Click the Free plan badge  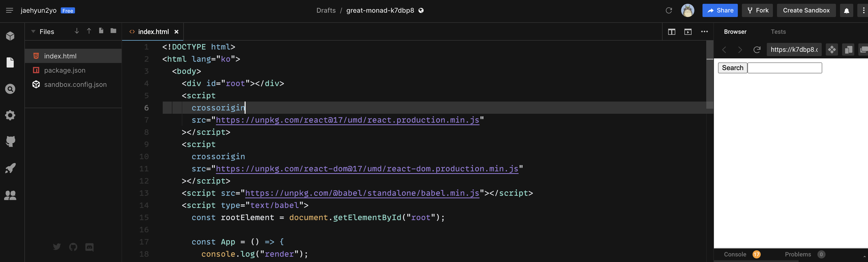pyautogui.click(x=68, y=11)
